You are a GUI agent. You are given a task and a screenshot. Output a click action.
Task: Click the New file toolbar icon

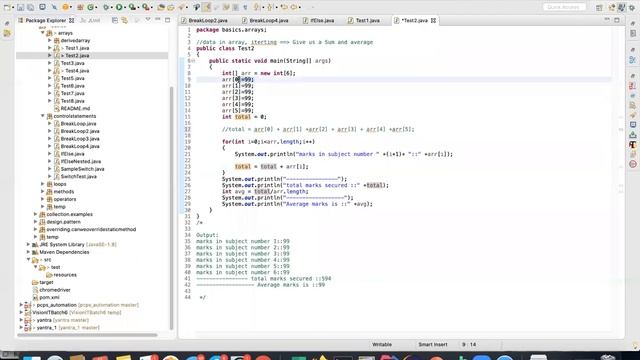(x=7, y=7)
